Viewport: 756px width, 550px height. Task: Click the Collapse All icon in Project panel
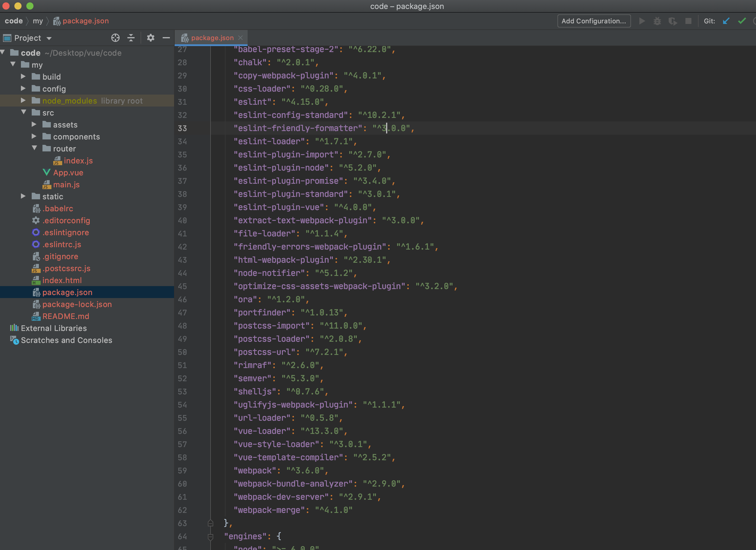(131, 38)
